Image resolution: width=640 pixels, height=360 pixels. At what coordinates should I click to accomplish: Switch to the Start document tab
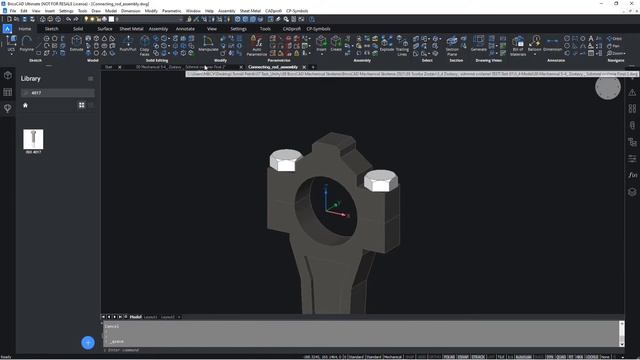109,67
